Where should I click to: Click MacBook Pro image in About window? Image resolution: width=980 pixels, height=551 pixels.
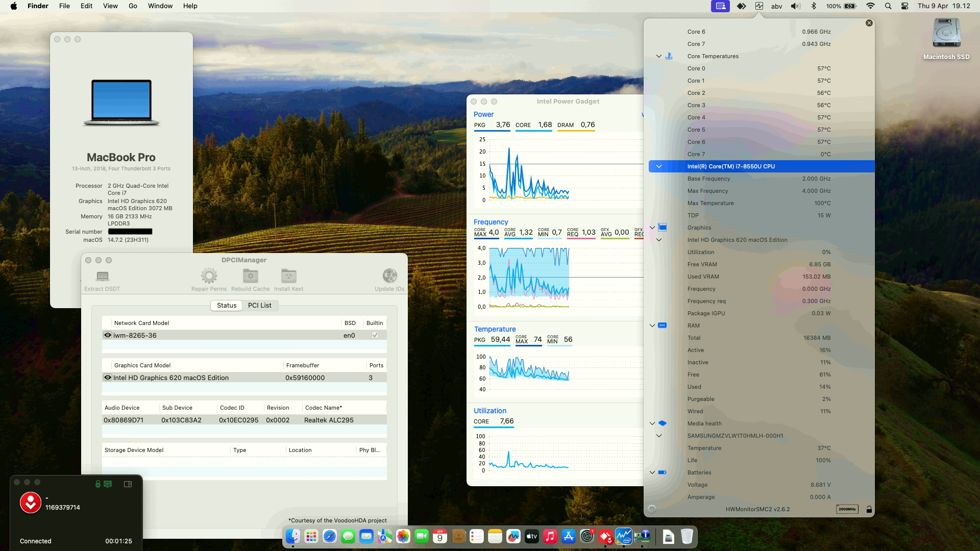(x=121, y=103)
